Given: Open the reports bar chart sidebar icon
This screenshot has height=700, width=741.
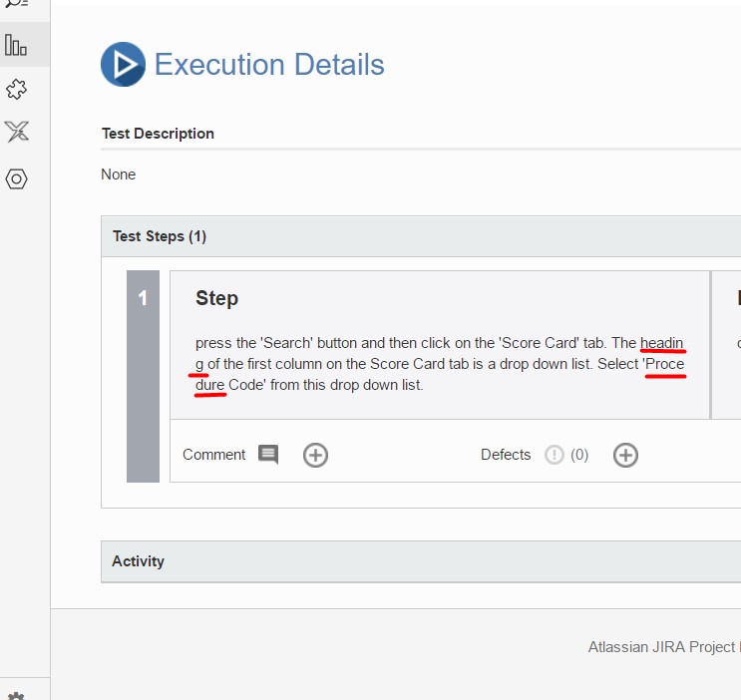Looking at the screenshot, I should pyautogui.click(x=16, y=45).
